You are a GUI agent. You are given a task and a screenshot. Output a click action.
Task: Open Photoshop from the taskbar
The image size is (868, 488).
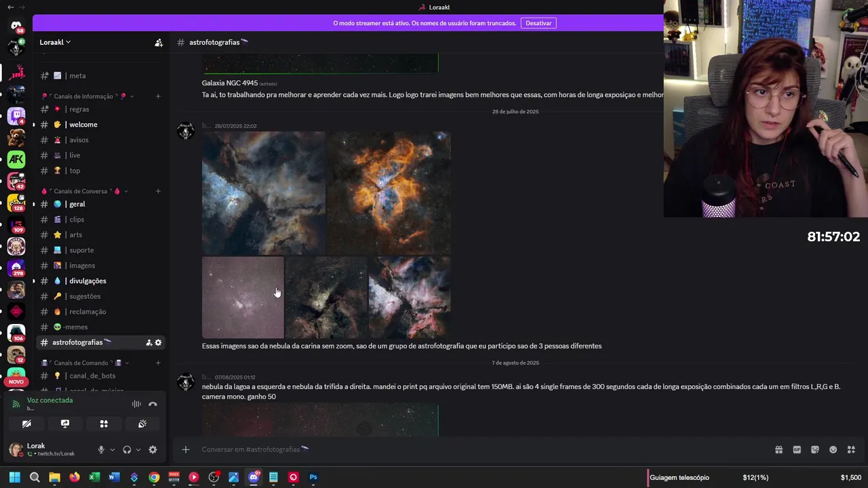tap(313, 477)
